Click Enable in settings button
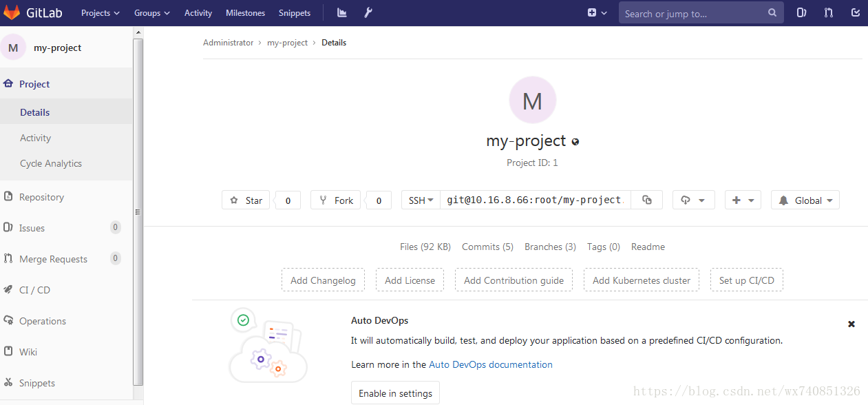Viewport: 868px width, 405px height. [x=395, y=393]
